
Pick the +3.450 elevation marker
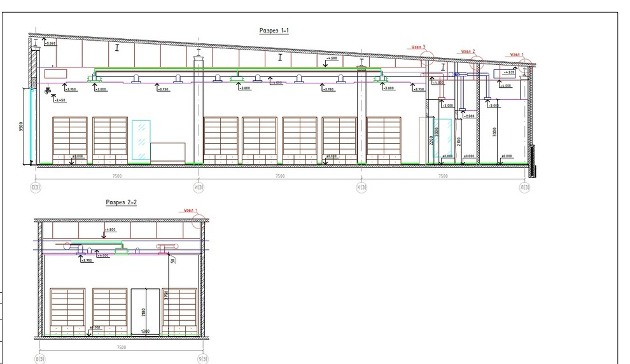[x=60, y=100]
